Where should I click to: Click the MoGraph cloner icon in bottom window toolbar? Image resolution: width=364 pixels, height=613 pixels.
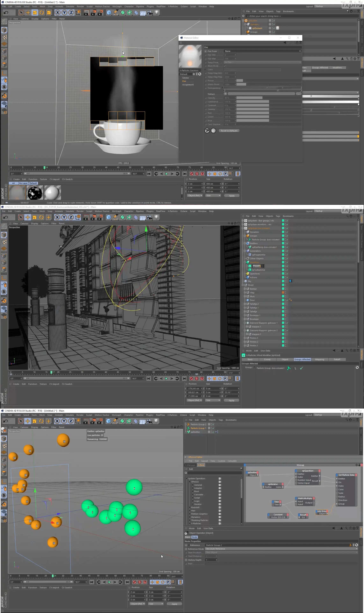tap(129, 421)
